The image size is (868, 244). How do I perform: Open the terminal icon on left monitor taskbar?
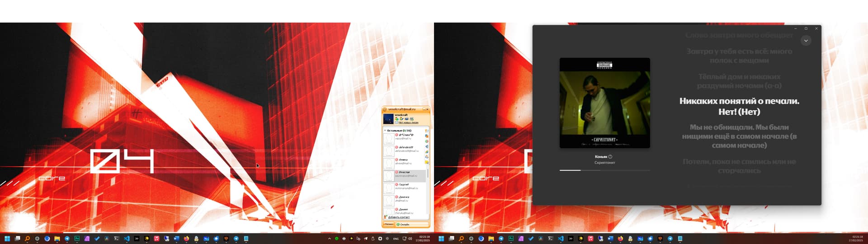[116, 239]
